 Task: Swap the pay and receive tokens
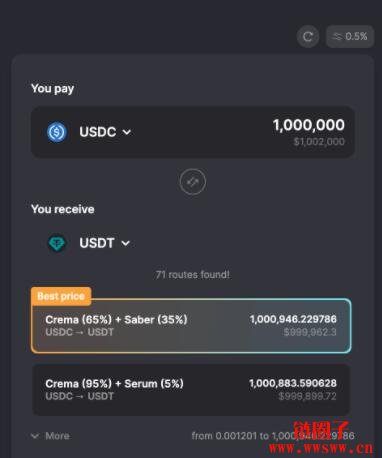click(x=193, y=182)
